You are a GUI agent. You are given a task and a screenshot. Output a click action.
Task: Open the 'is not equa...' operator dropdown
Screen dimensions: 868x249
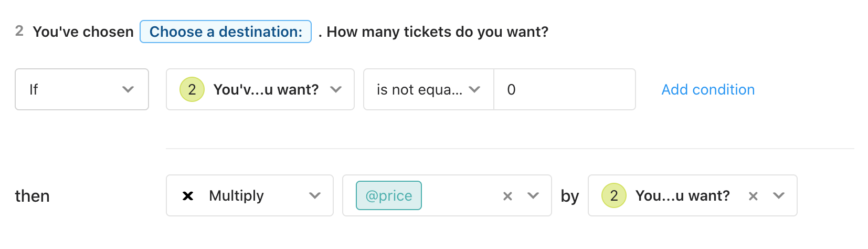coord(429,89)
